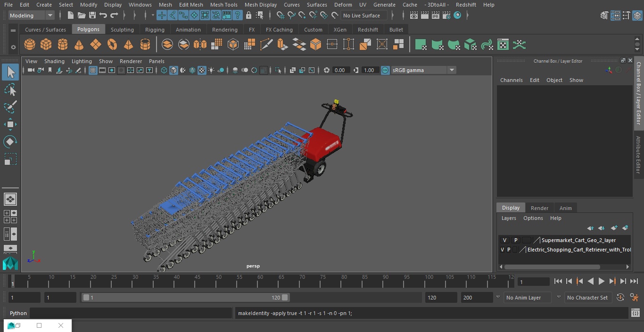The image size is (644, 332).
Task: Toggle playback P on Supermarket_Cart_Geo_2_layer
Action: click(515, 240)
